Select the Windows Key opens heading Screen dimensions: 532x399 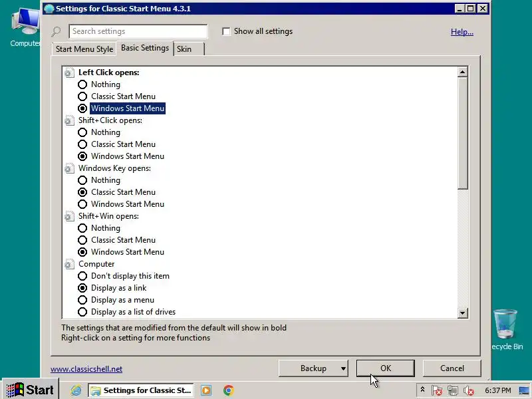click(114, 168)
